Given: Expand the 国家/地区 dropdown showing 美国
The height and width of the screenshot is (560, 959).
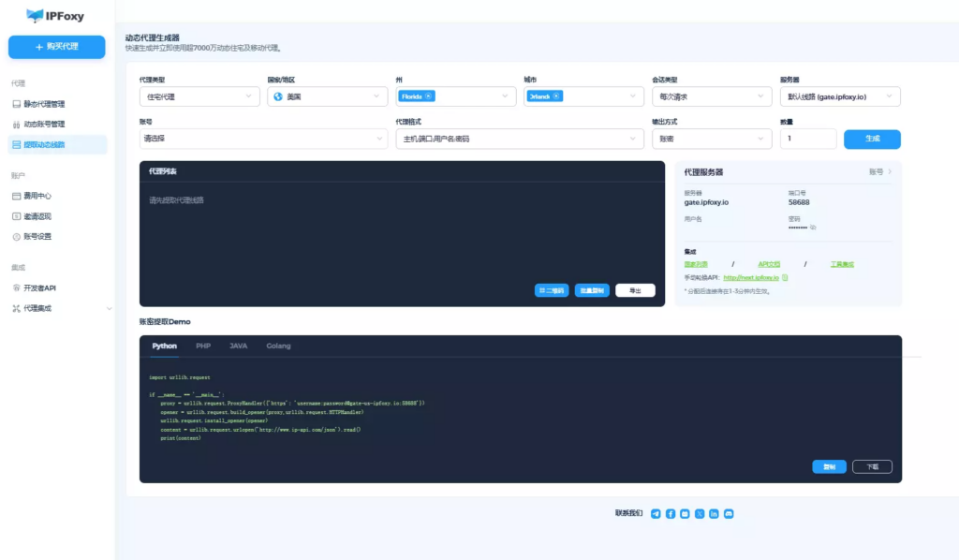Looking at the screenshot, I should click(327, 96).
